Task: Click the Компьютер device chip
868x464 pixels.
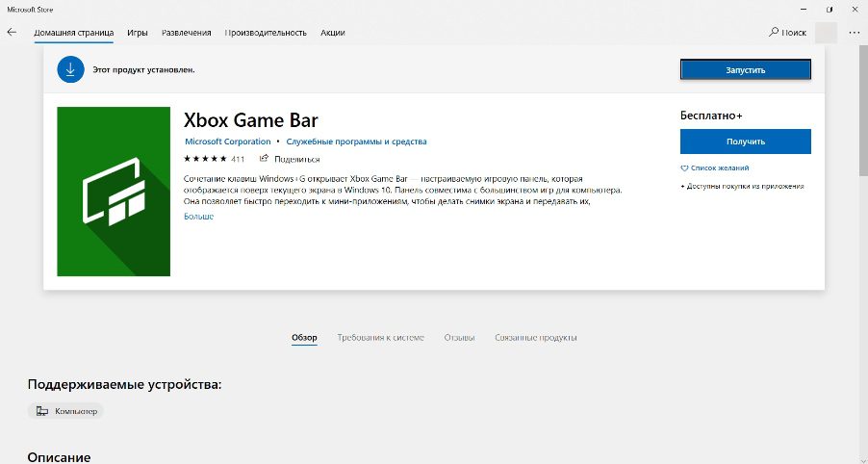Action: click(x=65, y=411)
